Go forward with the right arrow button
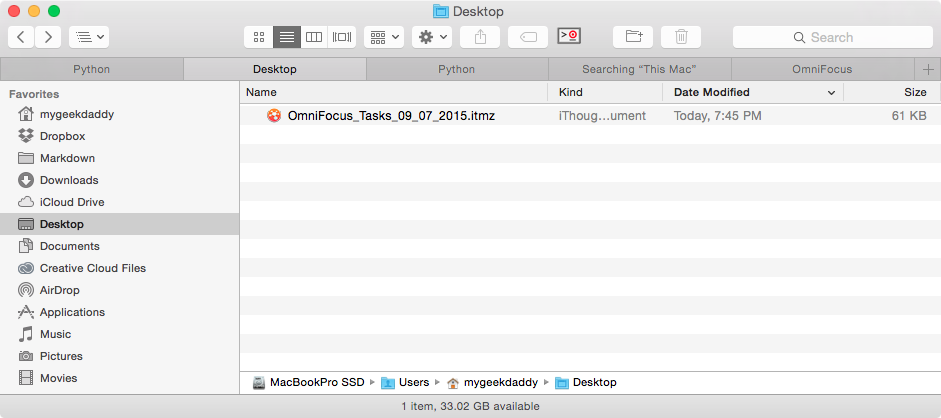 (x=48, y=37)
